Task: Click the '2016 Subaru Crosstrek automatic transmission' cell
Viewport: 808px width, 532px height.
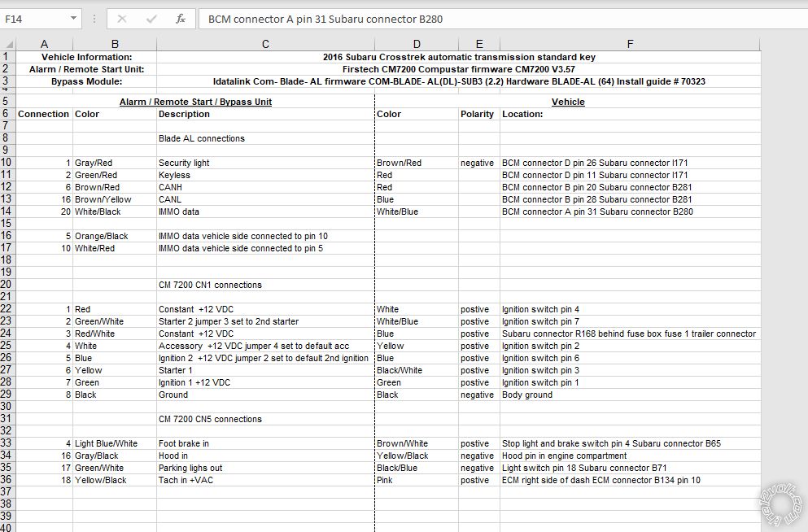Action: [x=459, y=57]
